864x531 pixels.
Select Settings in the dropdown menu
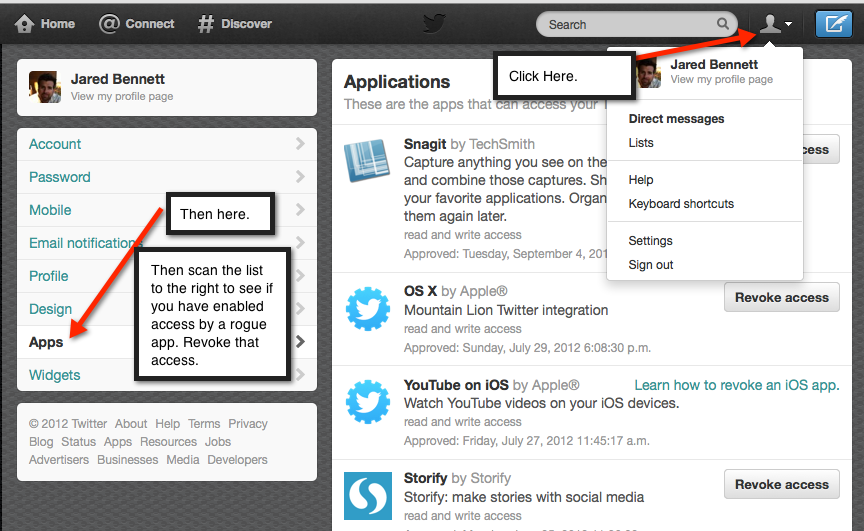pyautogui.click(x=650, y=241)
